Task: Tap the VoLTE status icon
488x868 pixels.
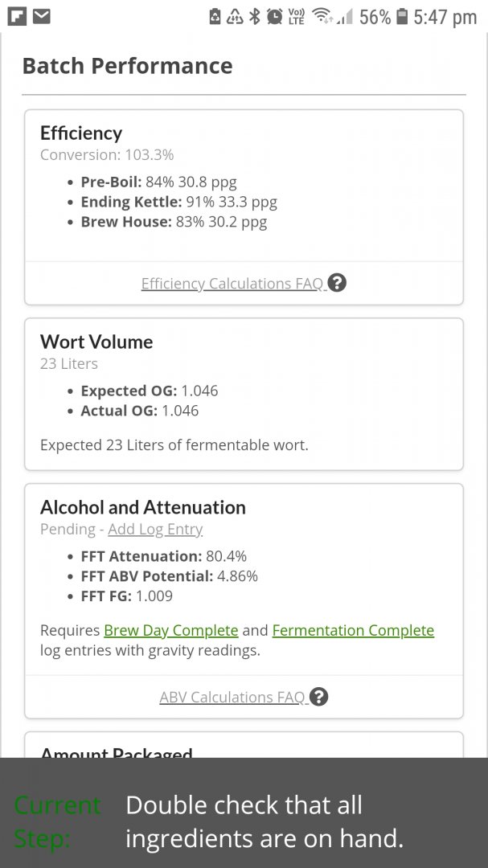Action: coord(297,17)
